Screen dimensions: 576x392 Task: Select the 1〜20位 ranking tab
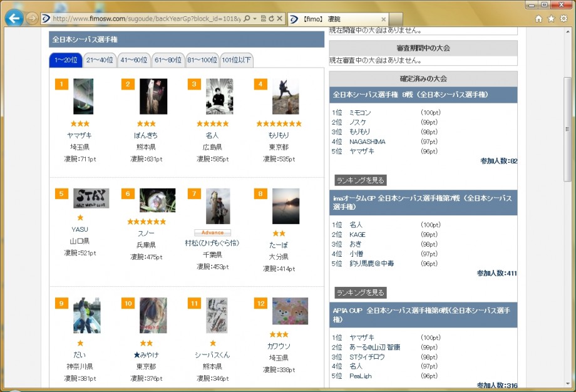(x=66, y=60)
